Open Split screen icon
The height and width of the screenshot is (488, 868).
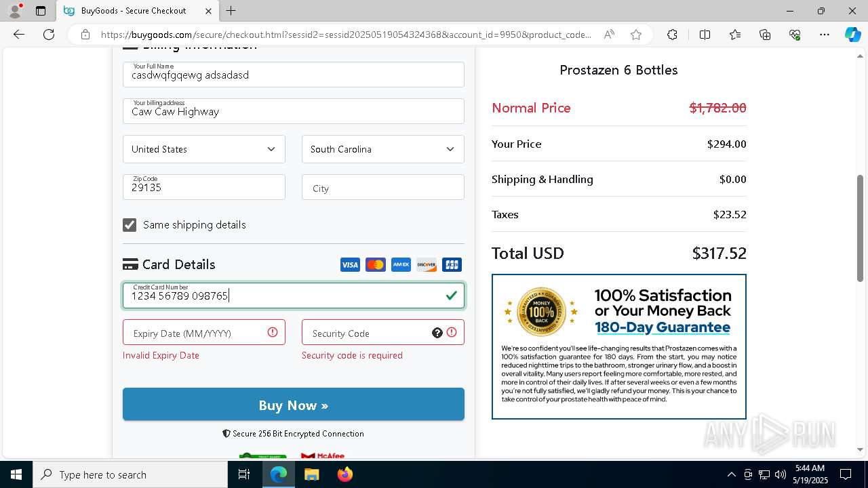point(705,35)
